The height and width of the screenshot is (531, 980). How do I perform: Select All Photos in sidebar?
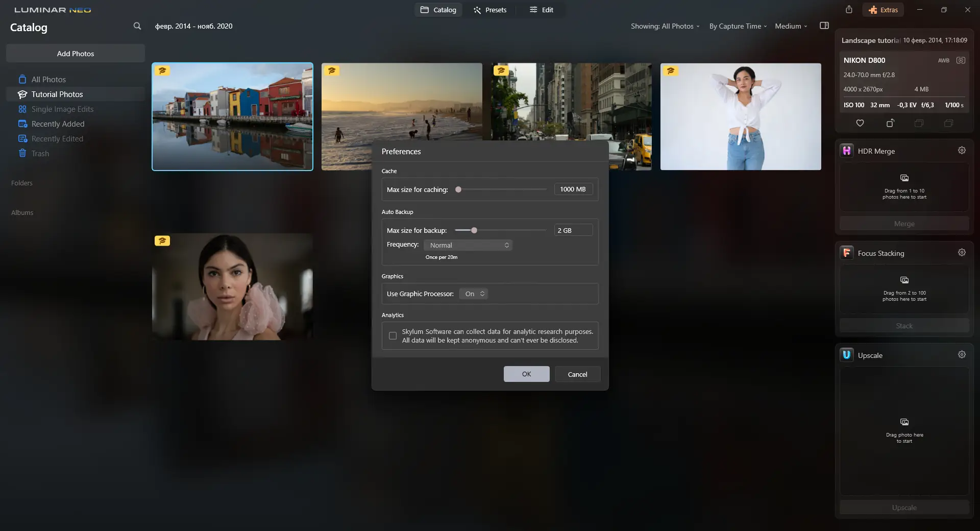(x=76, y=79)
